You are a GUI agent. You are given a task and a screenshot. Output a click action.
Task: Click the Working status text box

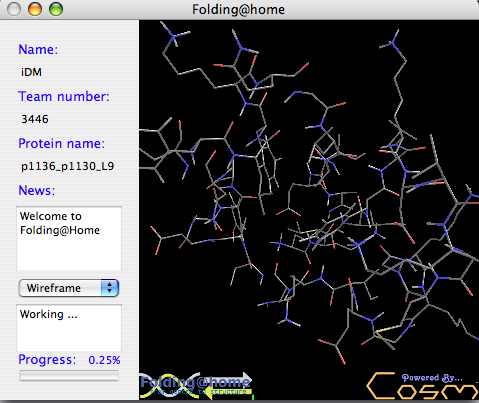(69, 328)
